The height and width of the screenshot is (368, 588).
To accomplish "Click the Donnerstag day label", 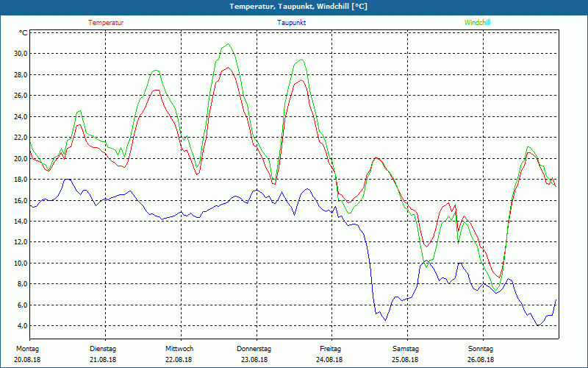I will [x=254, y=349].
